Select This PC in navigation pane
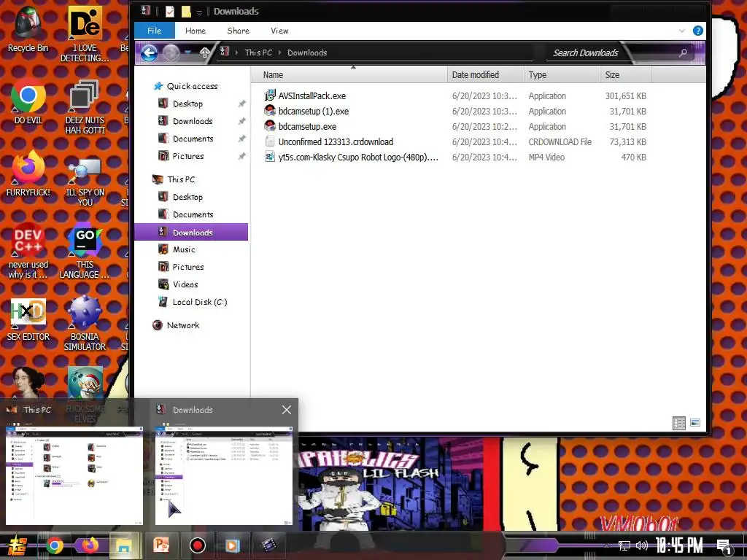This screenshot has height=560, width=747. 181,179
